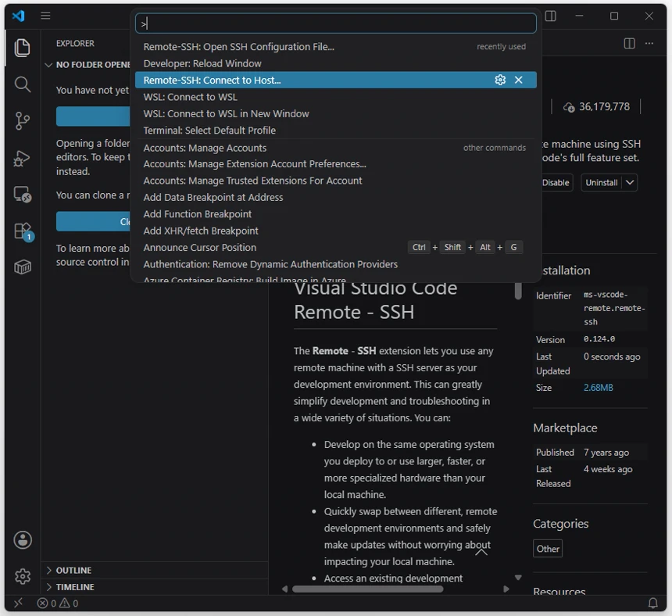
Task: Click the Clone Repository blue button
Action: point(93,222)
